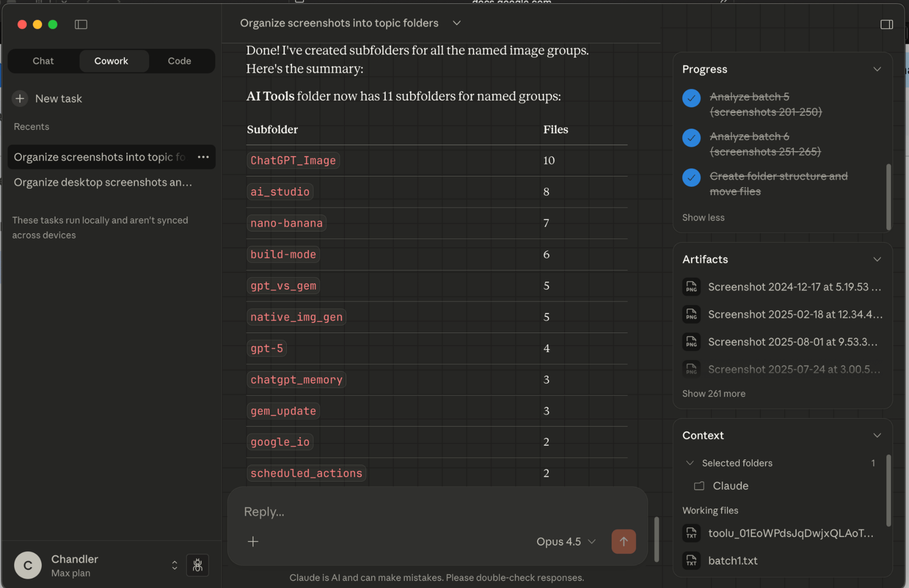Toggle the Analyze batch 5 checkmark
909x588 pixels.
click(x=691, y=98)
